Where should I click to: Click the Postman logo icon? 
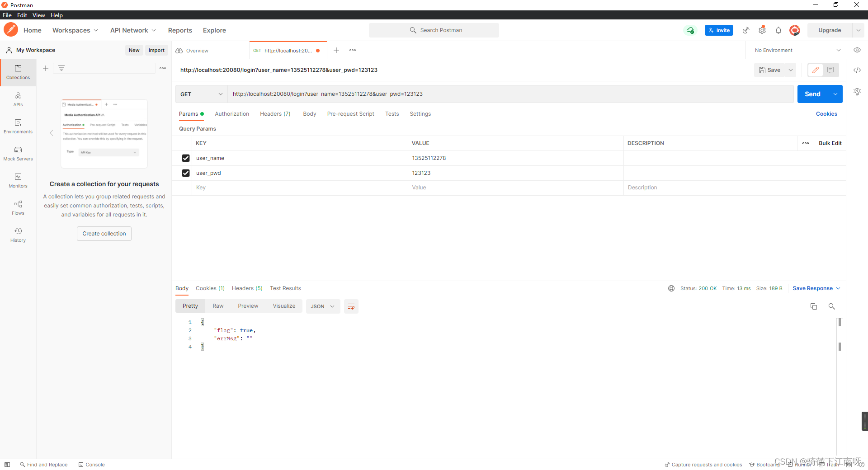point(10,30)
